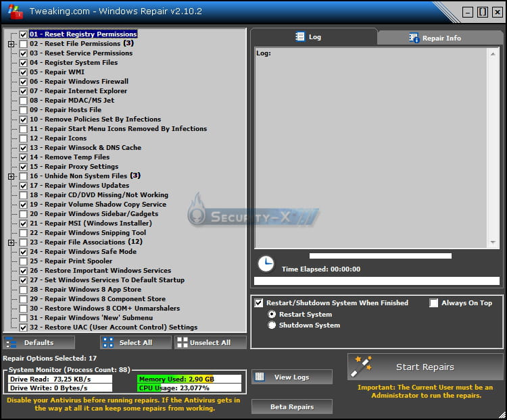Screen dimensions: 507x420
Task: Click the Unselect All button
Action: 210,342
